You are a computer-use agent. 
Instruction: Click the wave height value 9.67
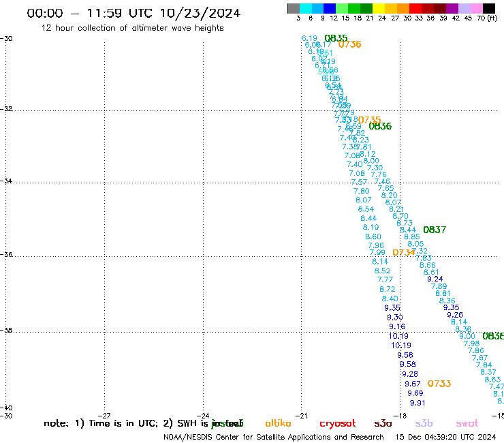point(412,384)
